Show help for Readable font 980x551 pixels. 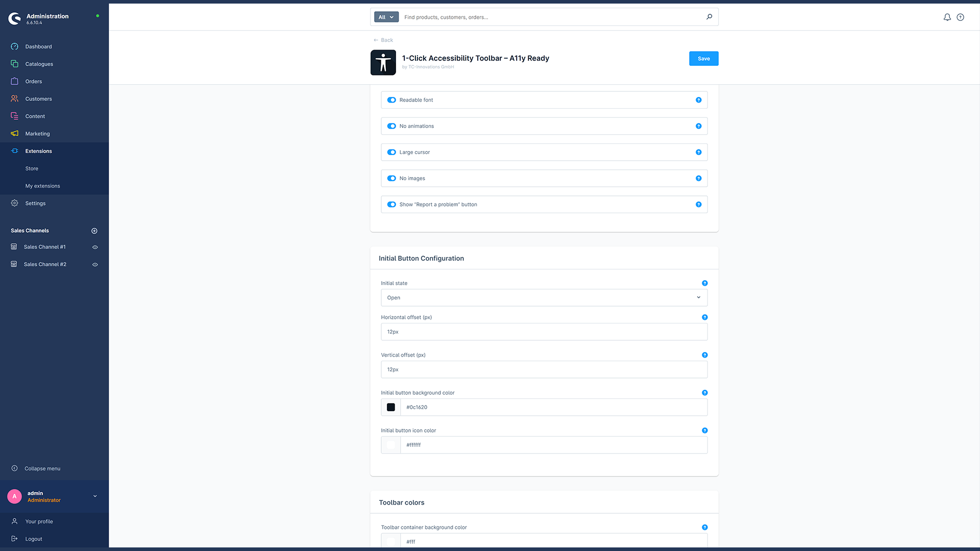tap(698, 100)
